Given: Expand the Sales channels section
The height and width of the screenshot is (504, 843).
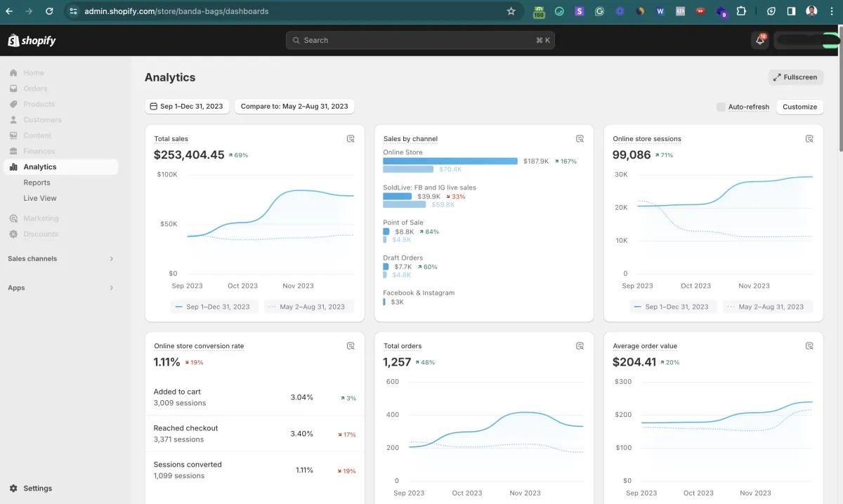Looking at the screenshot, I should point(111,259).
